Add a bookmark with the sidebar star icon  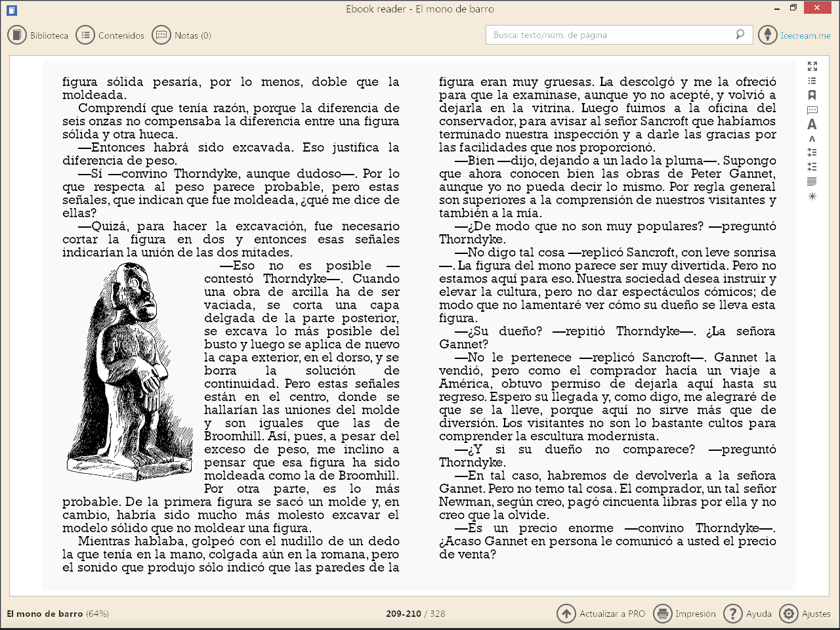click(812, 95)
